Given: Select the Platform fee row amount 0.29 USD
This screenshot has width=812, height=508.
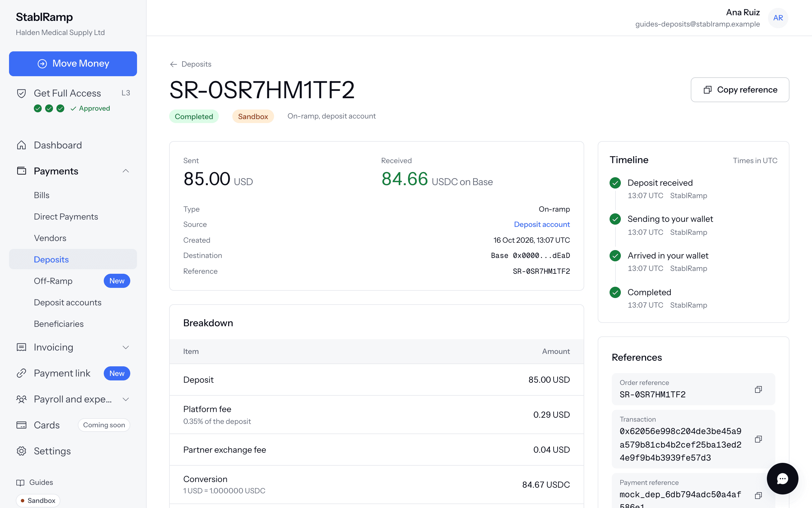Looking at the screenshot, I should tap(551, 415).
